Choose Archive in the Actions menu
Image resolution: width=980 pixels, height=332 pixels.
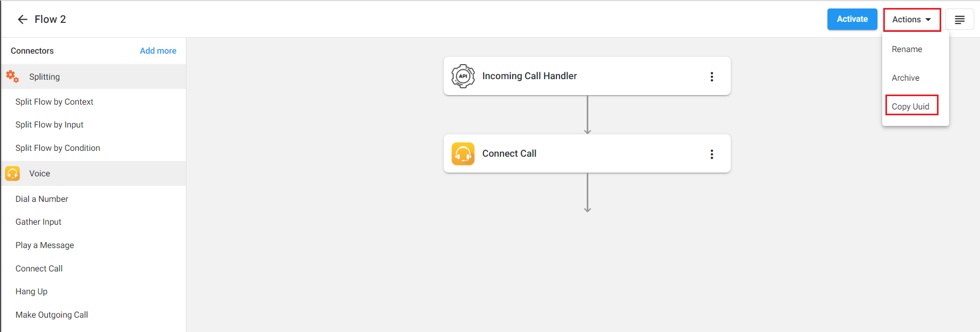click(906, 78)
